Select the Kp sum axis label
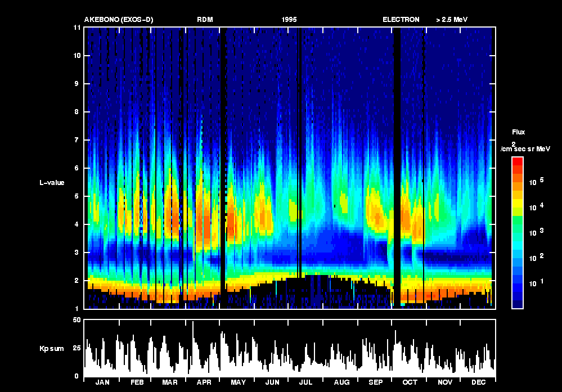The height and width of the screenshot is (392, 562). click(x=51, y=349)
